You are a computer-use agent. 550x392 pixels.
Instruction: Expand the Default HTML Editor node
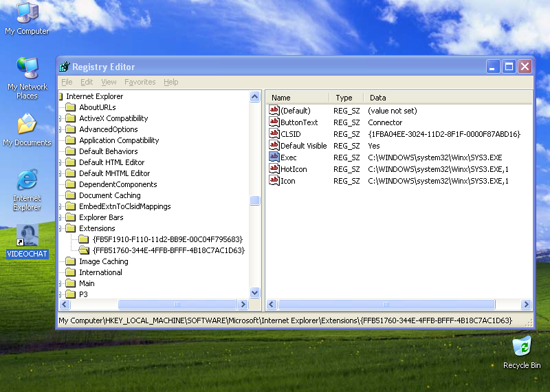(x=60, y=162)
